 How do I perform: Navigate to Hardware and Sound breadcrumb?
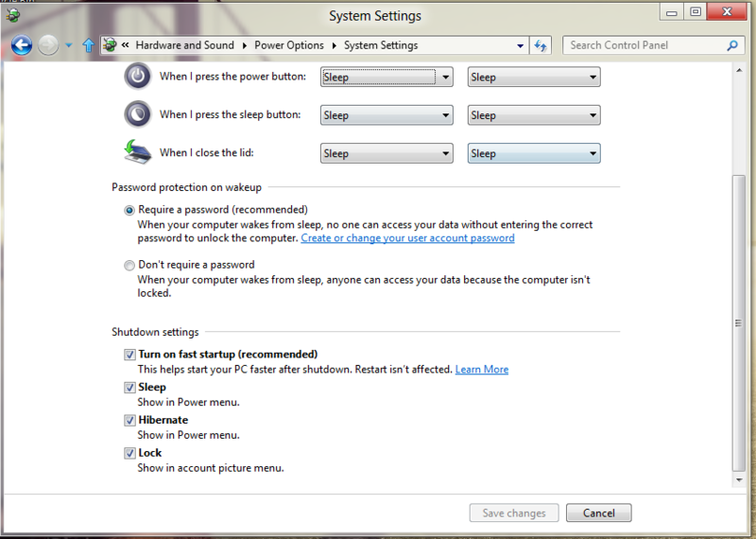(184, 45)
